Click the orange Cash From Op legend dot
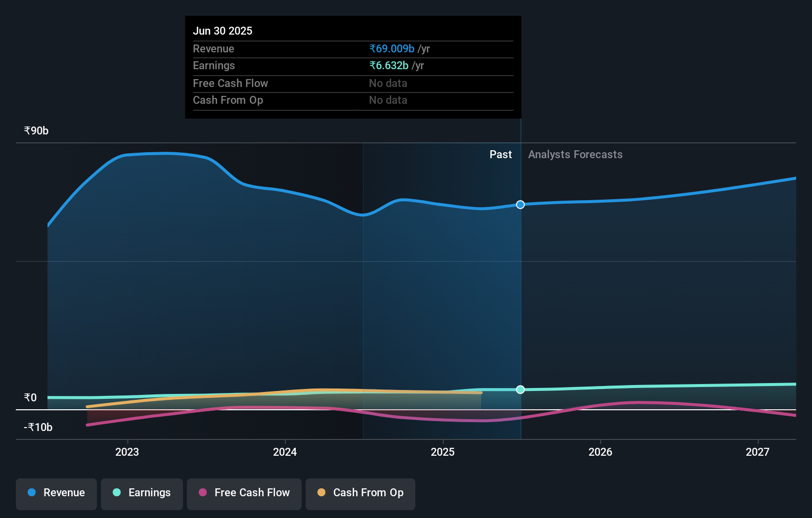Screen dimensions: 812x518 coord(321,493)
